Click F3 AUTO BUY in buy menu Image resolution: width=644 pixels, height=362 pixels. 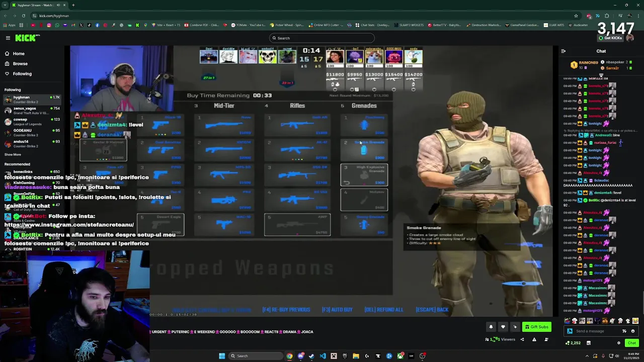[x=337, y=310]
